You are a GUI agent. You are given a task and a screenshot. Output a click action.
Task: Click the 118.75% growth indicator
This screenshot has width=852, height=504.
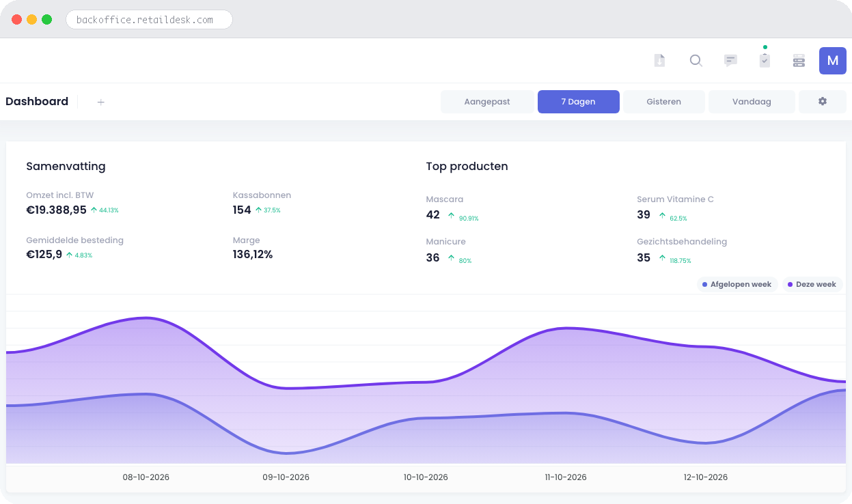click(x=675, y=260)
